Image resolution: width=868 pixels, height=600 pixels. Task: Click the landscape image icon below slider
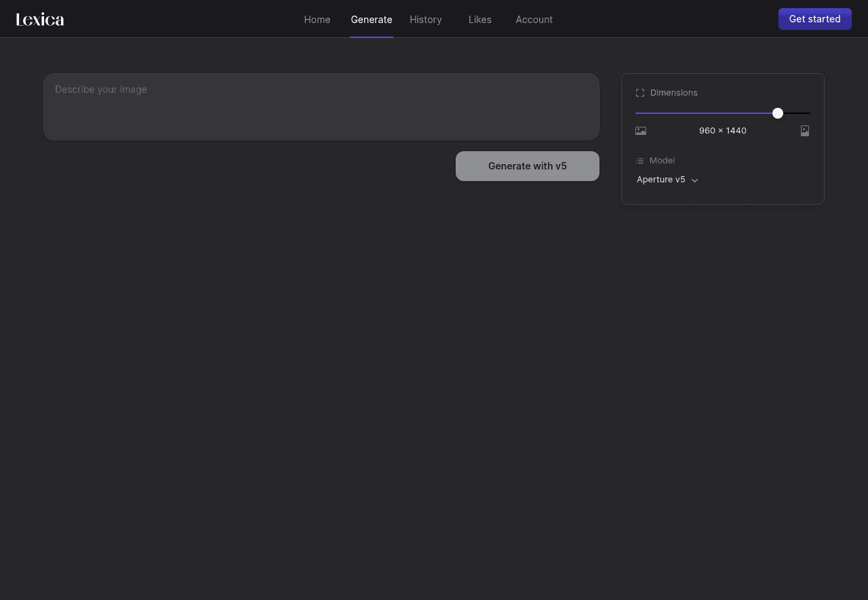click(x=641, y=131)
